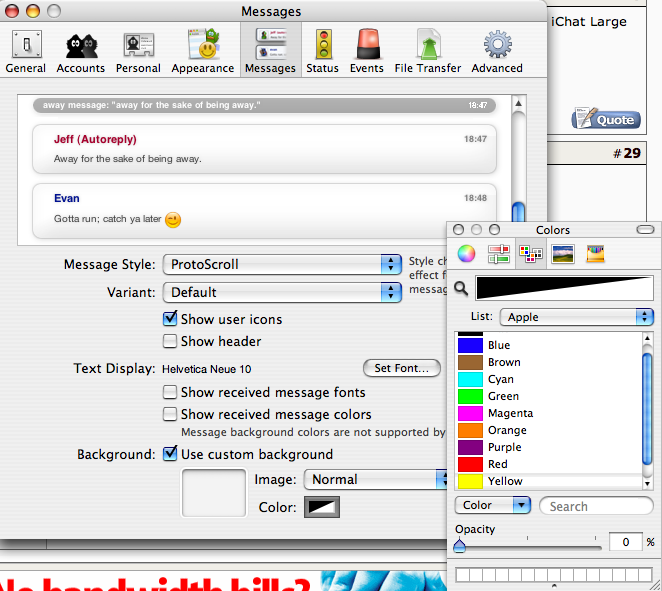Switch Colors panel to color sliders mode
This screenshot has height=591, width=662.
pyautogui.click(x=499, y=254)
